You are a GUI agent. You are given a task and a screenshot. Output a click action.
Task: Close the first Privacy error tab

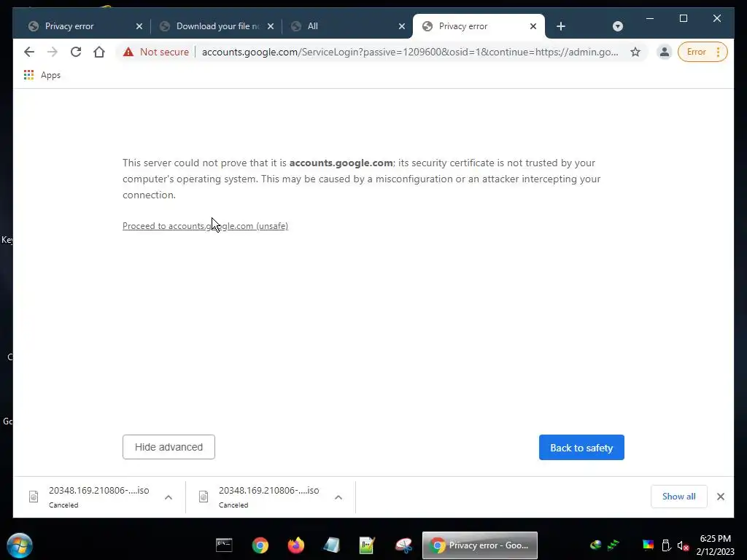139,26
